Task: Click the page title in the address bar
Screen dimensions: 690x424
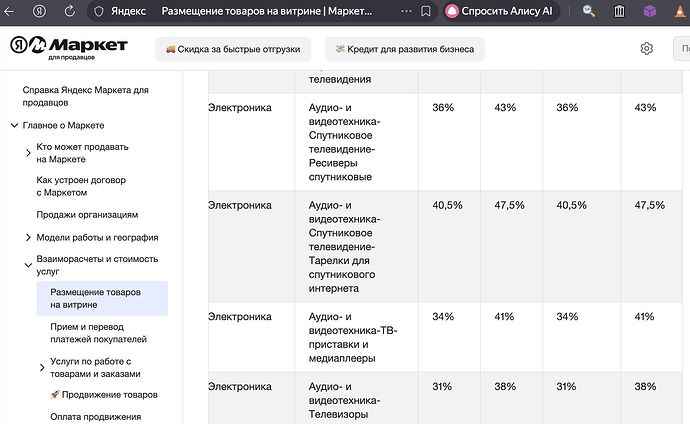Action: click(x=267, y=11)
